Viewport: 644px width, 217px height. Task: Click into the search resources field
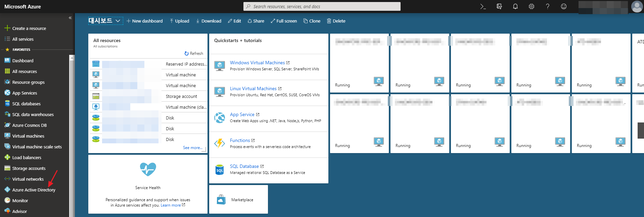pos(322,6)
